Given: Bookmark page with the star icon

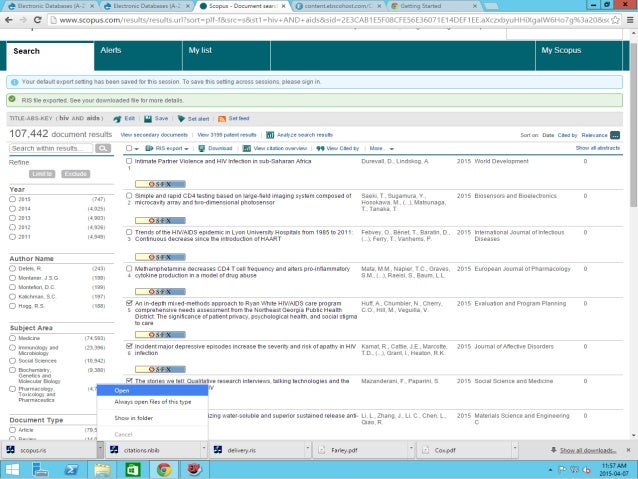Looking at the screenshot, I should [x=616, y=20].
